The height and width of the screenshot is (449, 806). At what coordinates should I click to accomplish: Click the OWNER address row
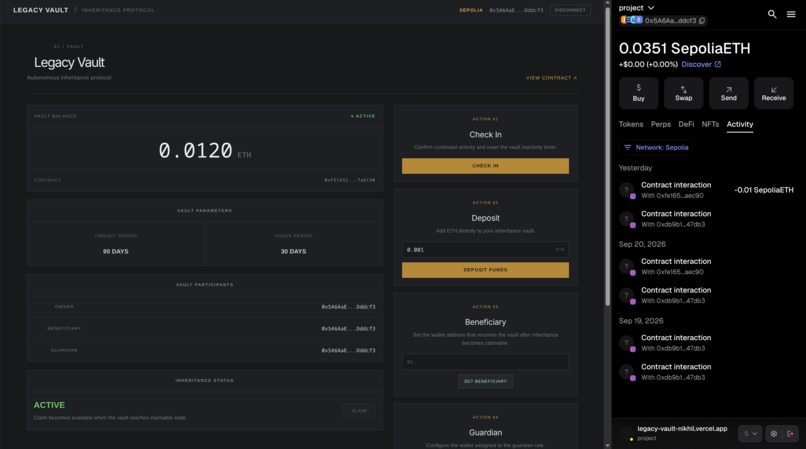pos(205,307)
